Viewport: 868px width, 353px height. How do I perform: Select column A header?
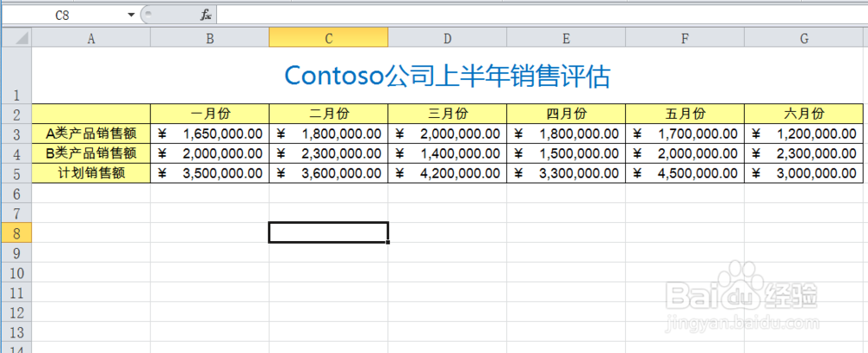(91, 37)
